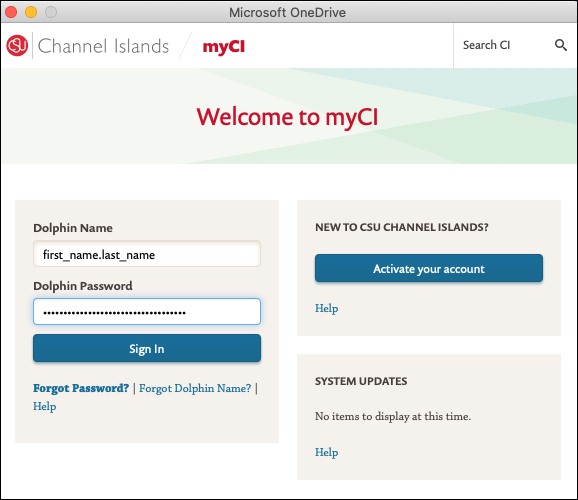This screenshot has width=578, height=500.
Task: Click the SYSTEM UPDATES heading
Action: point(361,381)
